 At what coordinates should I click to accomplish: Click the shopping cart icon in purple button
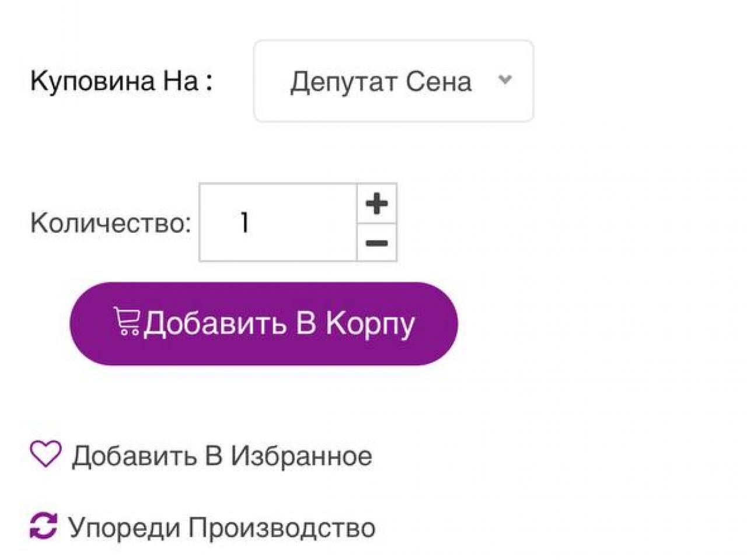pyautogui.click(x=127, y=321)
